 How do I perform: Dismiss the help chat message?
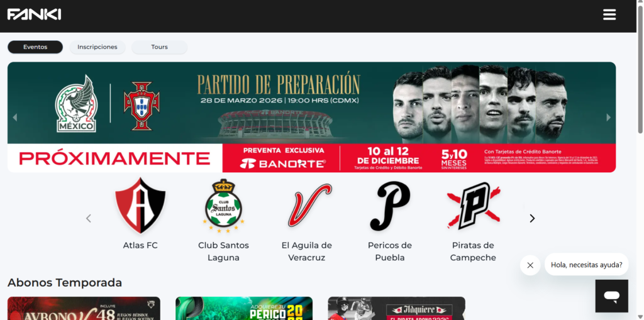tap(530, 265)
